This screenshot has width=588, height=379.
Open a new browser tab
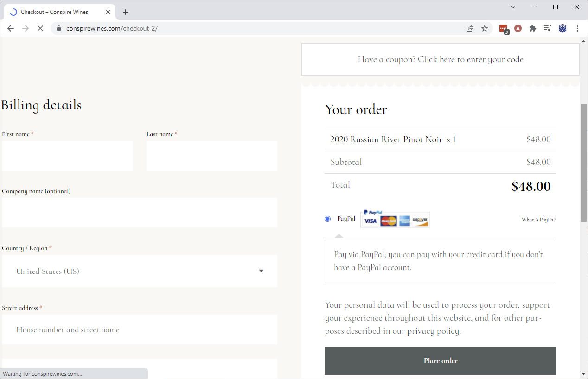pos(126,12)
